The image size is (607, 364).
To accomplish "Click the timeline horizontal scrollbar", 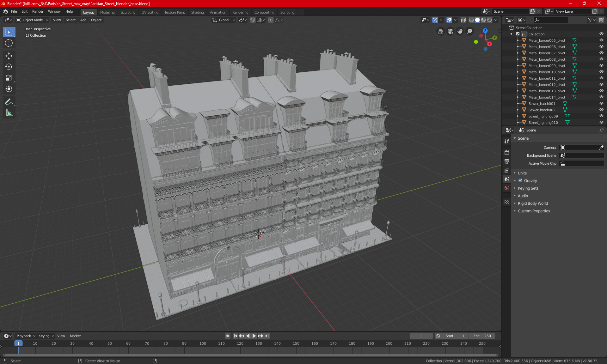I will click(250, 355).
